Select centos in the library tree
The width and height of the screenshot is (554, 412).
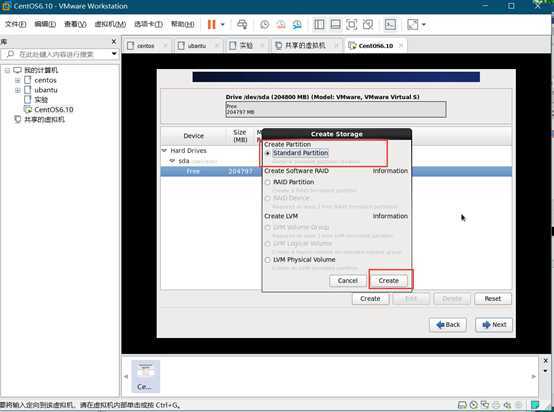tap(45, 80)
